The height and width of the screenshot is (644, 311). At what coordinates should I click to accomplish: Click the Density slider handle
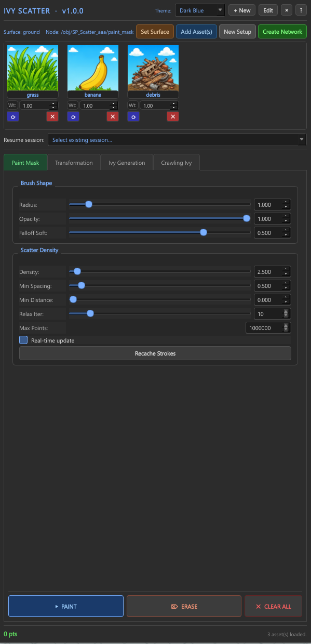point(77,271)
